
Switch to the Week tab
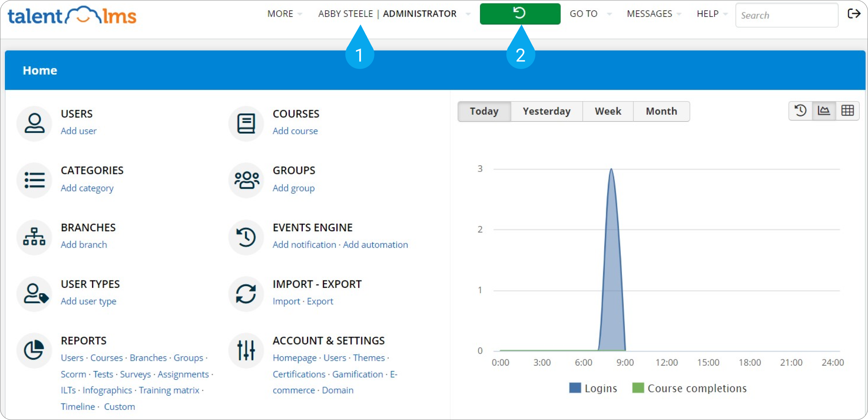(x=608, y=111)
